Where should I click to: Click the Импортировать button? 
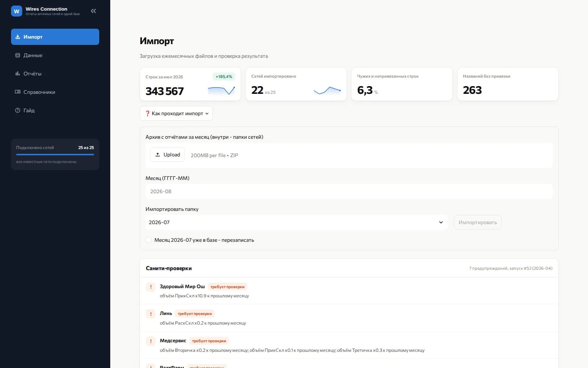click(x=477, y=222)
